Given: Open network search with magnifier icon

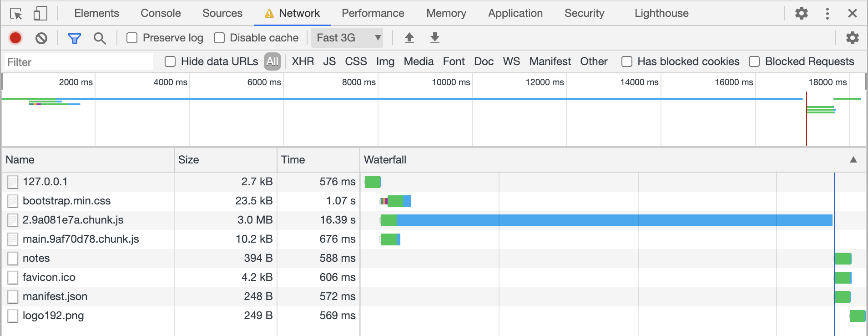Looking at the screenshot, I should pyautogui.click(x=100, y=38).
